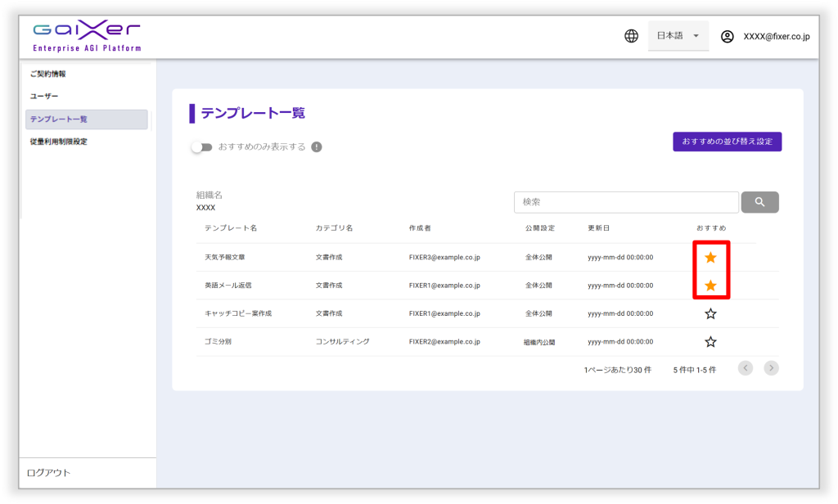
Task: Go to the previous page arrow
Action: click(x=745, y=368)
